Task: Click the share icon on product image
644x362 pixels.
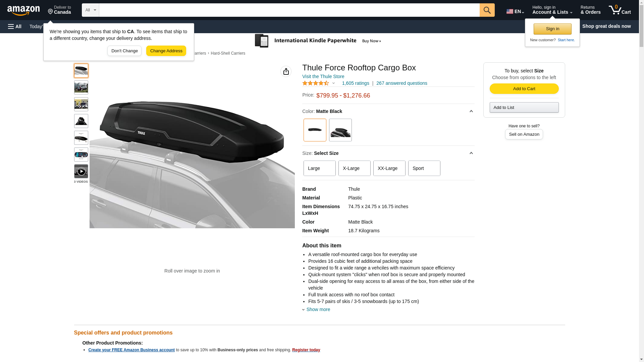Action: pyautogui.click(x=286, y=71)
